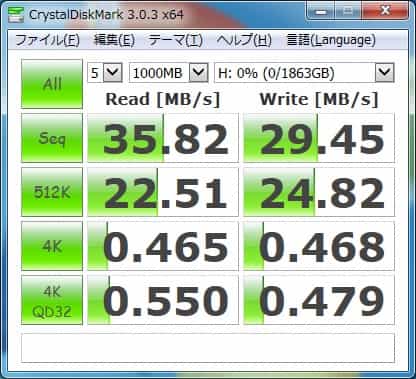Start the 4K QD32 benchmark test
The width and height of the screenshot is (416, 379).
(52, 300)
